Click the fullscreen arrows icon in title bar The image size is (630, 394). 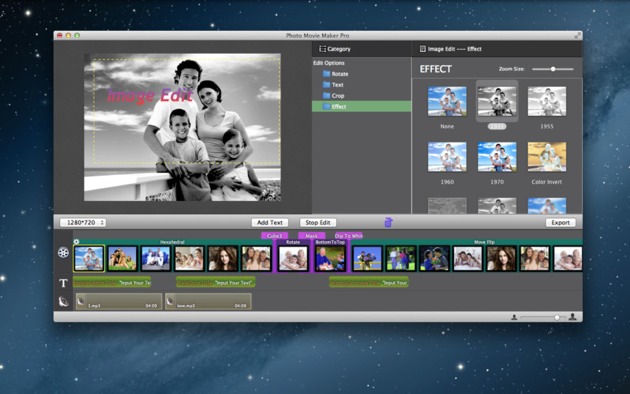click(577, 35)
